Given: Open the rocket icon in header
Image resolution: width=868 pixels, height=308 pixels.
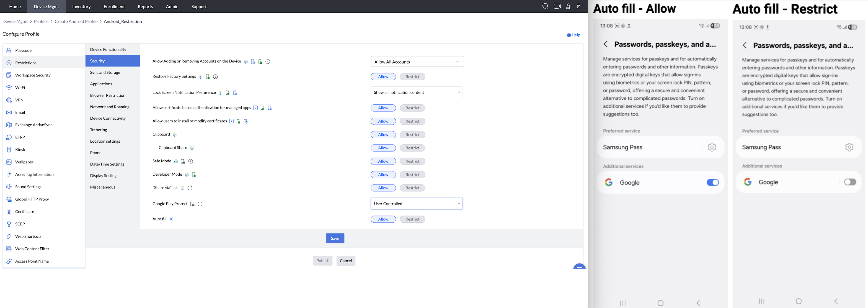Looking at the screenshot, I should click(568, 6).
